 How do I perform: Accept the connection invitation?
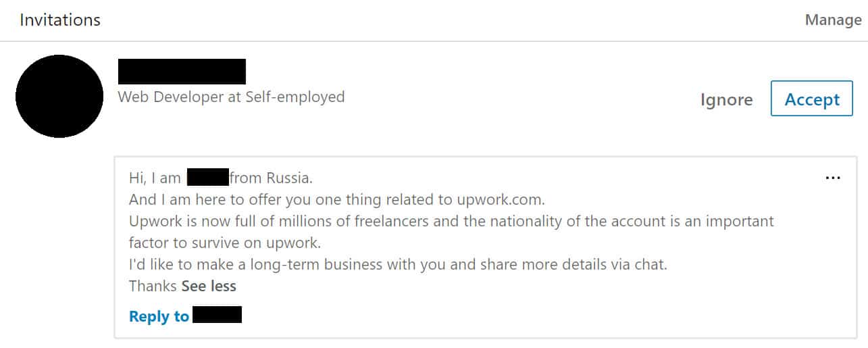(812, 99)
